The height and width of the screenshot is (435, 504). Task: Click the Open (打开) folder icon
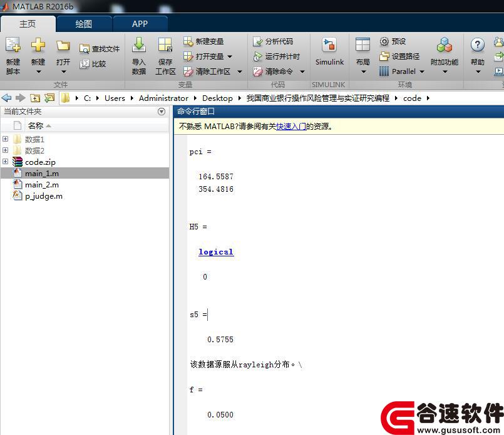(63, 46)
